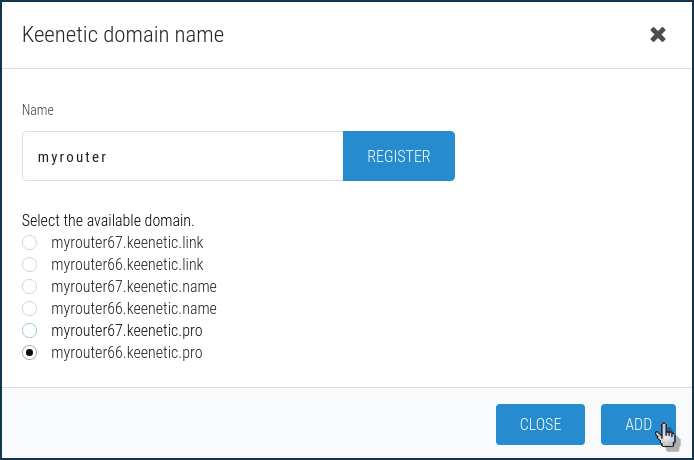Image resolution: width=694 pixels, height=460 pixels.
Task: Close the dialog with the X icon
Action: tap(658, 35)
